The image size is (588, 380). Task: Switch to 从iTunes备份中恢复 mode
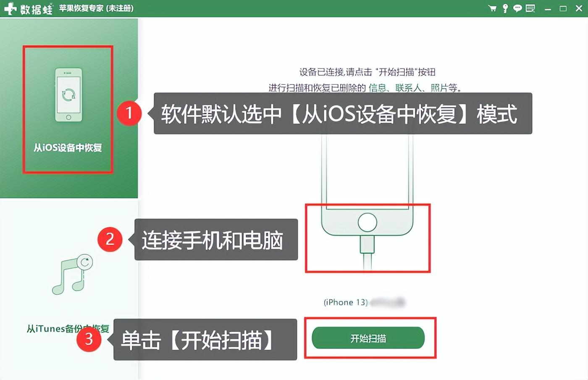tap(68, 329)
